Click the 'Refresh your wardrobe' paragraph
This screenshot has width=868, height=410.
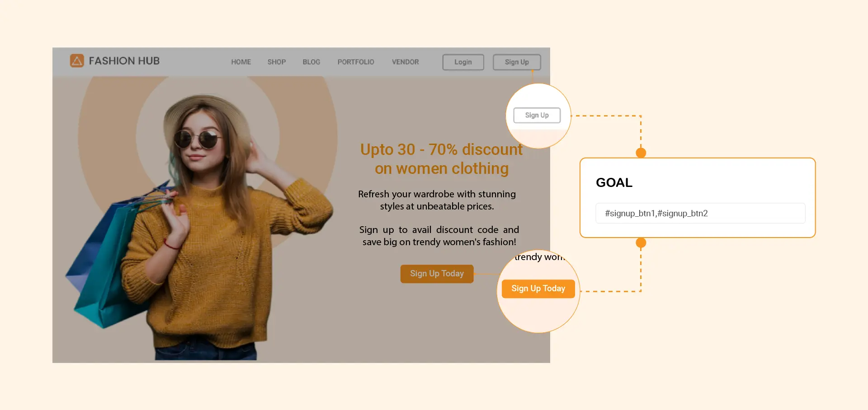(x=437, y=200)
